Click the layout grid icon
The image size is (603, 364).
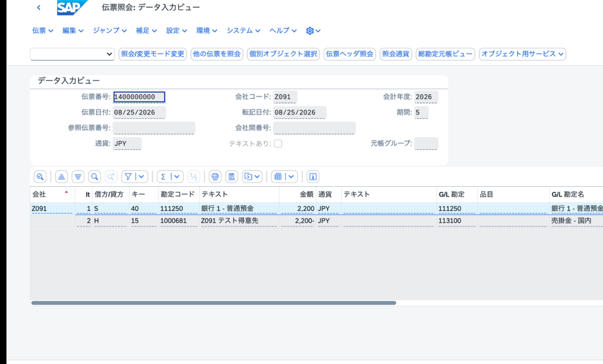tap(278, 176)
